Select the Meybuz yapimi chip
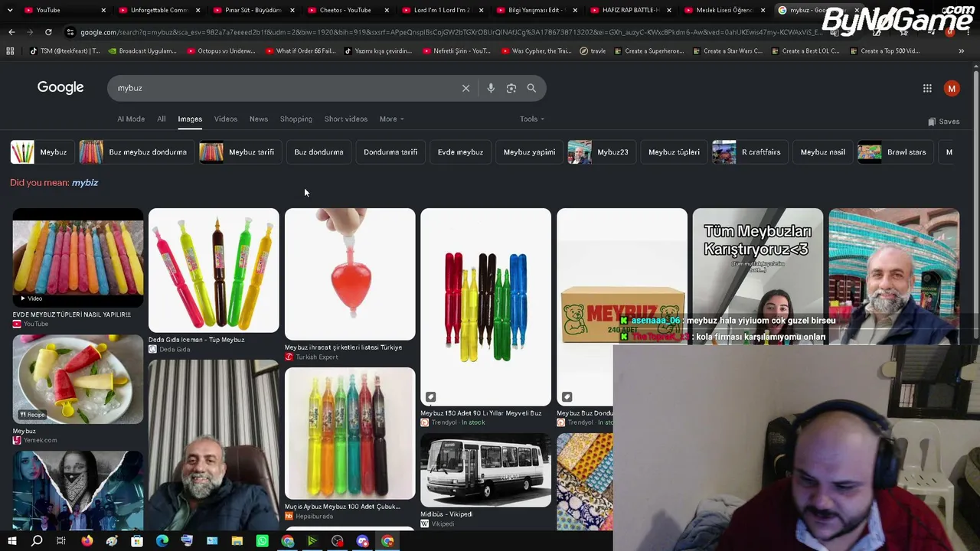 coord(529,152)
